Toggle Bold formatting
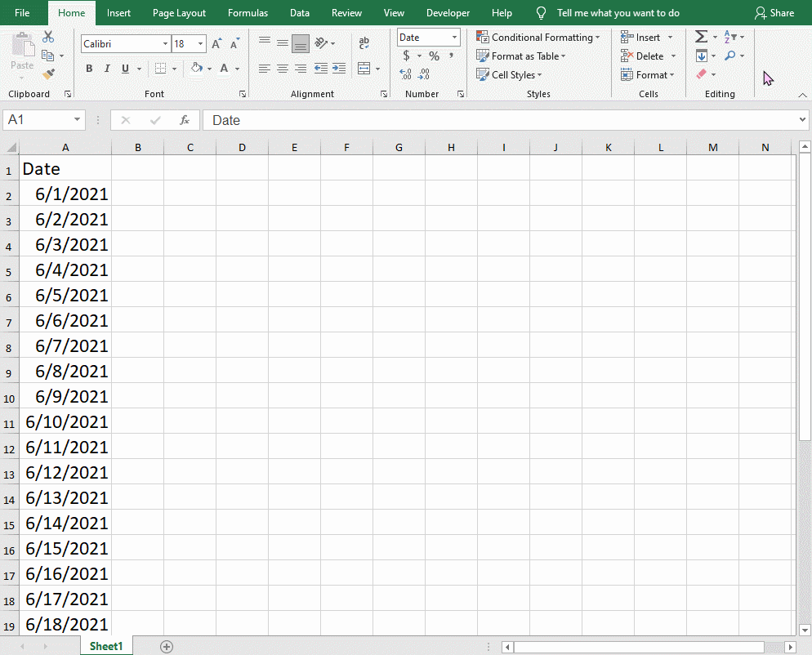 coord(89,69)
